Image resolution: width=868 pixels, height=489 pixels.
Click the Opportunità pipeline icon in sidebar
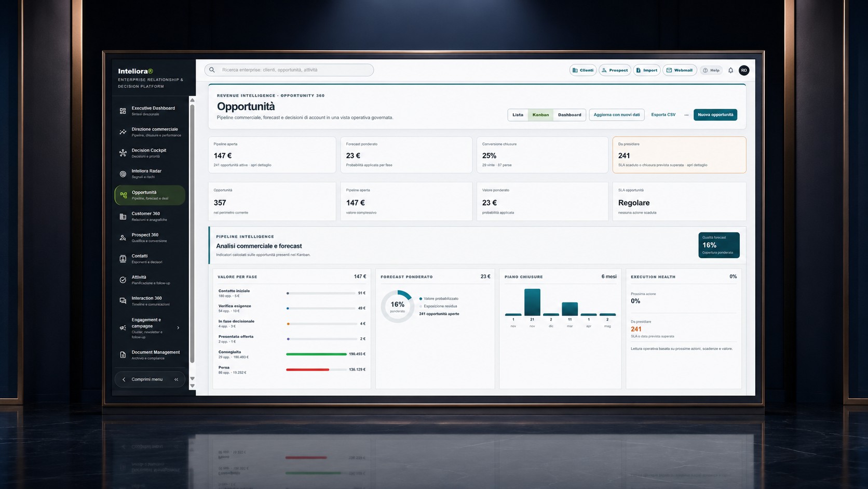click(x=124, y=195)
